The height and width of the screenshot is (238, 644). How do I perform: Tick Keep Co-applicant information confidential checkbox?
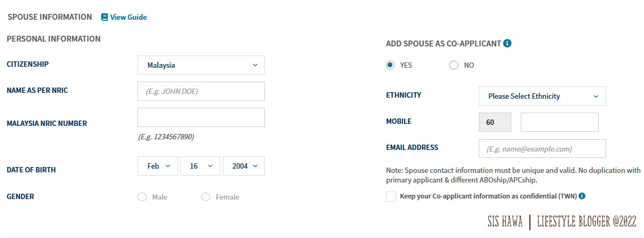pyautogui.click(x=391, y=196)
